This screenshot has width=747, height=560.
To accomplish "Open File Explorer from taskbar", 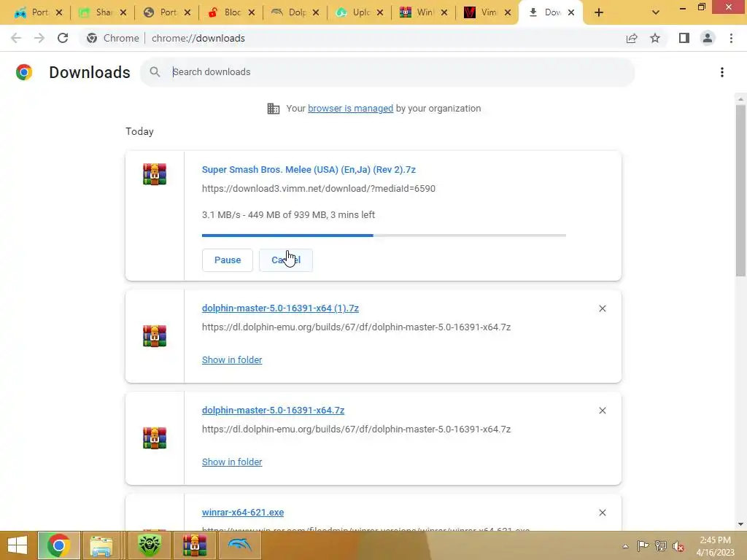I will (101, 545).
